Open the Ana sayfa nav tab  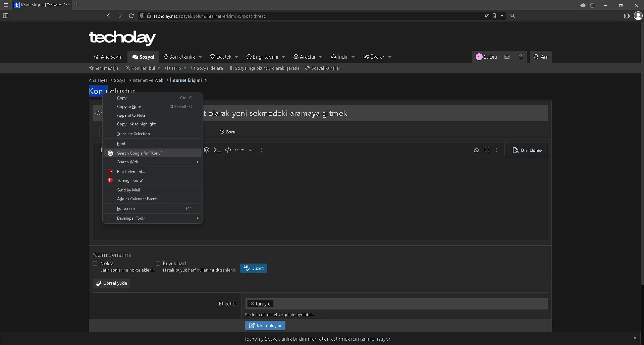pyautogui.click(x=108, y=57)
